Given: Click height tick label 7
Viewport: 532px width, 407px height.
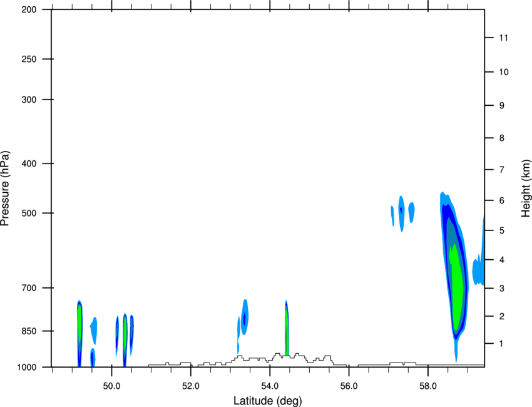Looking at the screenshot, I should (x=502, y=169).
